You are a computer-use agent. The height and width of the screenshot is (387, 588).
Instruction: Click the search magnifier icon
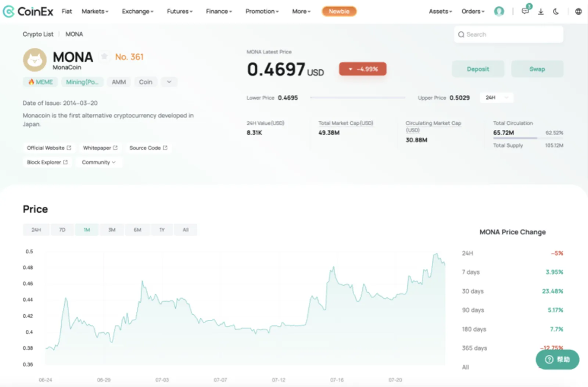click(461, 35)
